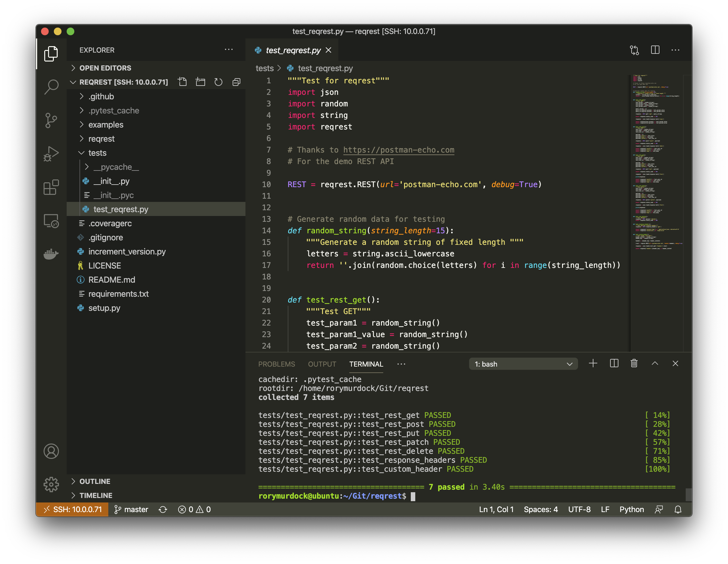Open the Manage gear icon

coord(51,484)
